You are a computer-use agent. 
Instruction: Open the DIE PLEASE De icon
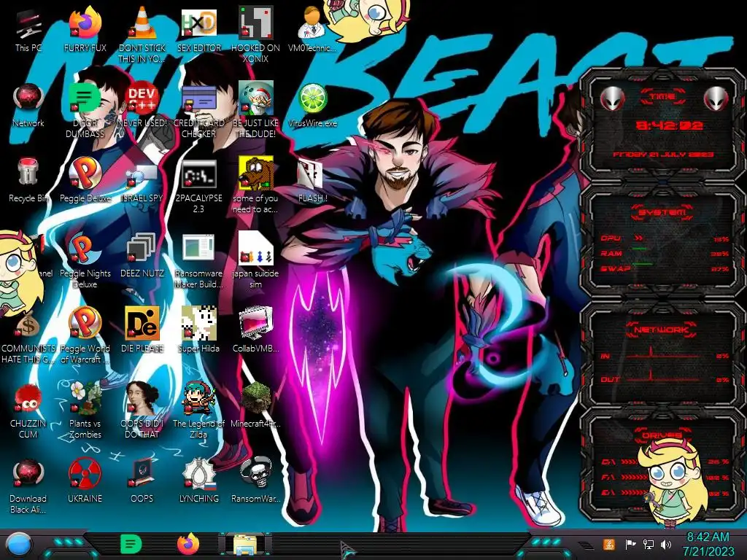tap(142, 323)
